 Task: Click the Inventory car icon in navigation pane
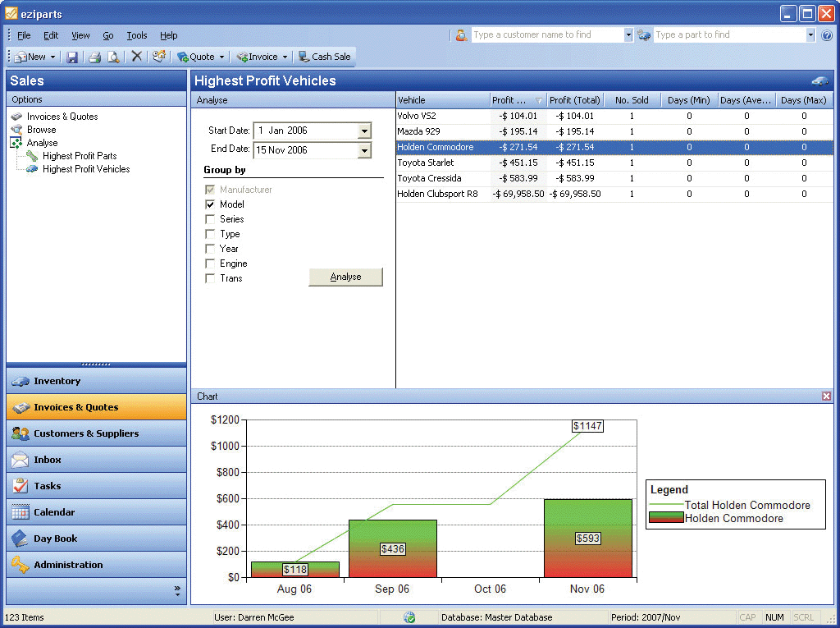coord(21,381)
